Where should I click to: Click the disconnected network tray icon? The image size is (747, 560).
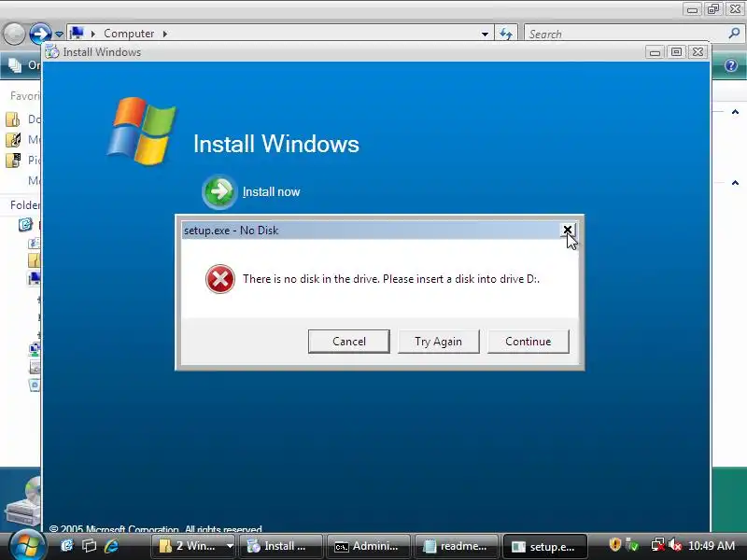click(x=658, y=545)
